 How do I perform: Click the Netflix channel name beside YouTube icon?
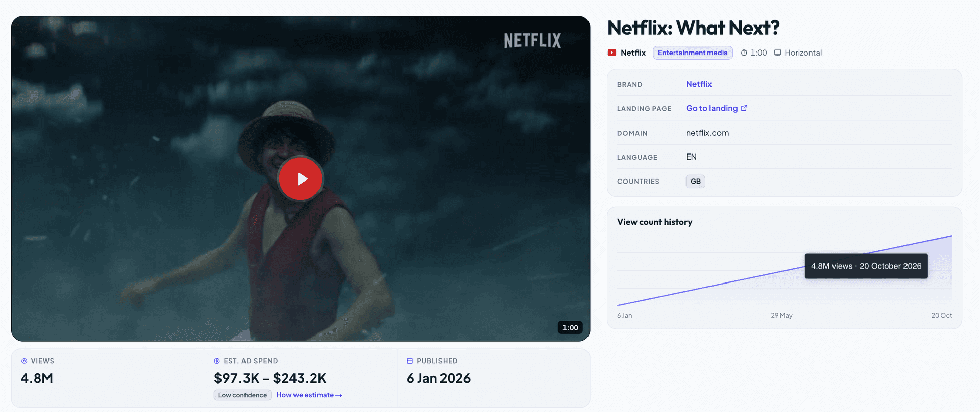(633, 53)
